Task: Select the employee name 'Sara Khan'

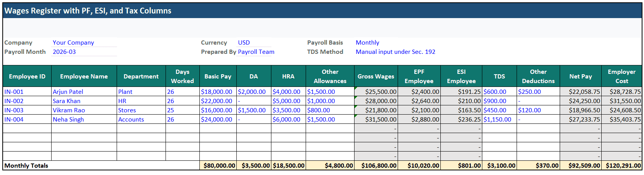Action: coord(84,101)
